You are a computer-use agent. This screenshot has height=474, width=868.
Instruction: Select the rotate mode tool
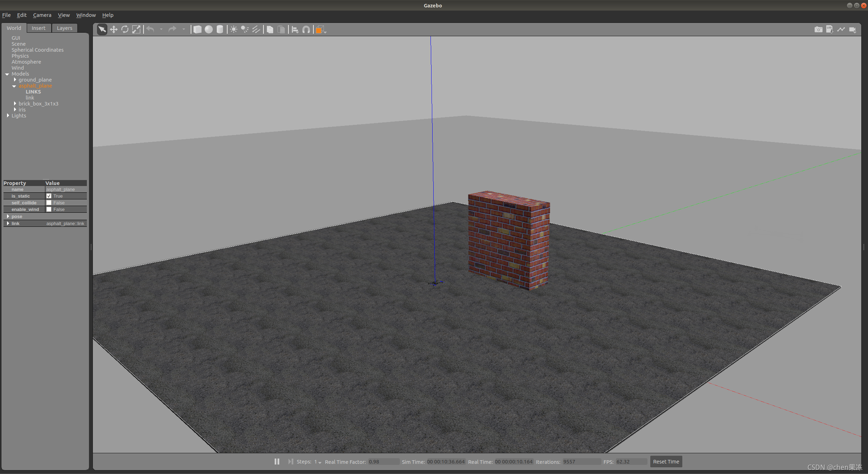[x=125, y=30]
